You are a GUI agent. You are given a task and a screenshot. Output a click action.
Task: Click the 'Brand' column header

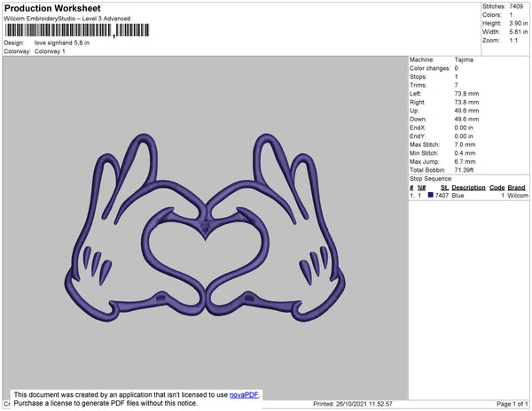pos(516,188)
